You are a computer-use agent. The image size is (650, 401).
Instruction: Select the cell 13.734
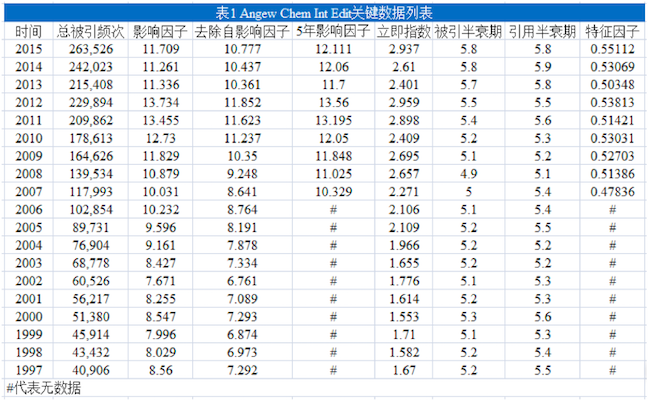click(x=161, y=102)
